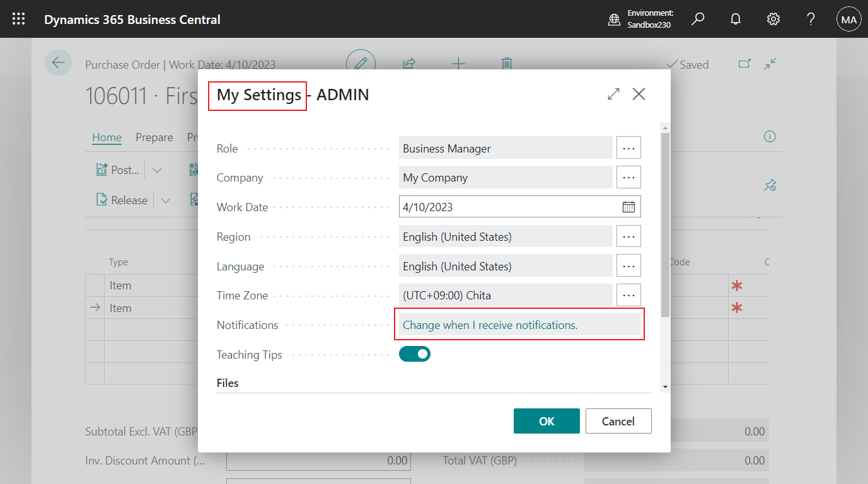This screenshot has width=868, height=484.
Task: Expand the Release action dropdown
Action: [165, 200]
